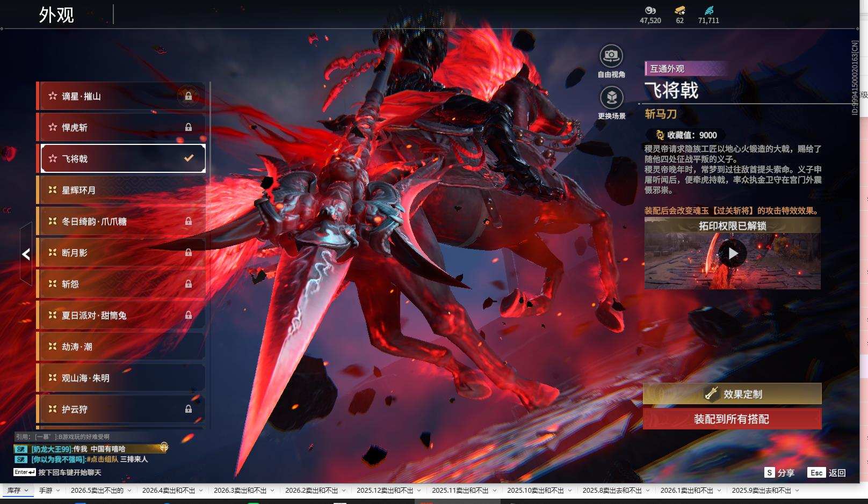This screenshot has height=504, width=868.
Task: Click the checkmark on the 飞将戟 row
Action: click(x=189, y=158)
